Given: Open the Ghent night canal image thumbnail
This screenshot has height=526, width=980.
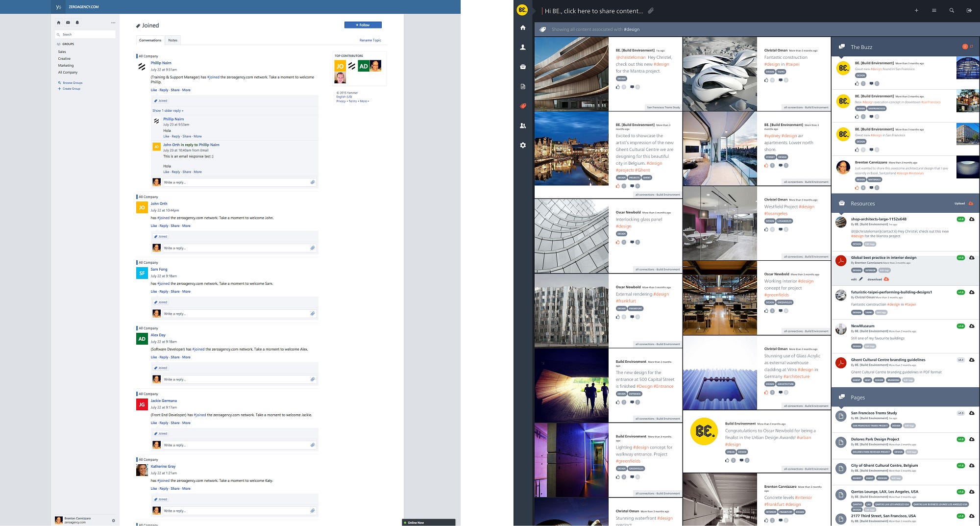Looking at the screenshot, I should tap(571, 149).
